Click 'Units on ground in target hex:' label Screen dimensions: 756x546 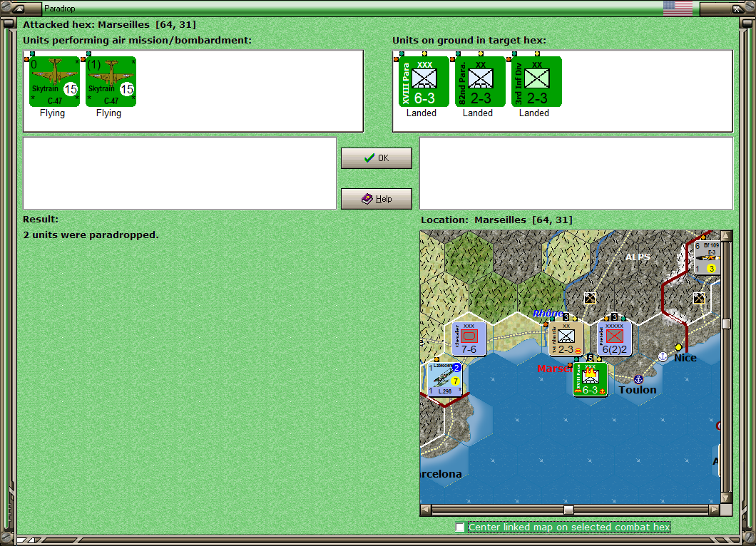pos(469,41)
